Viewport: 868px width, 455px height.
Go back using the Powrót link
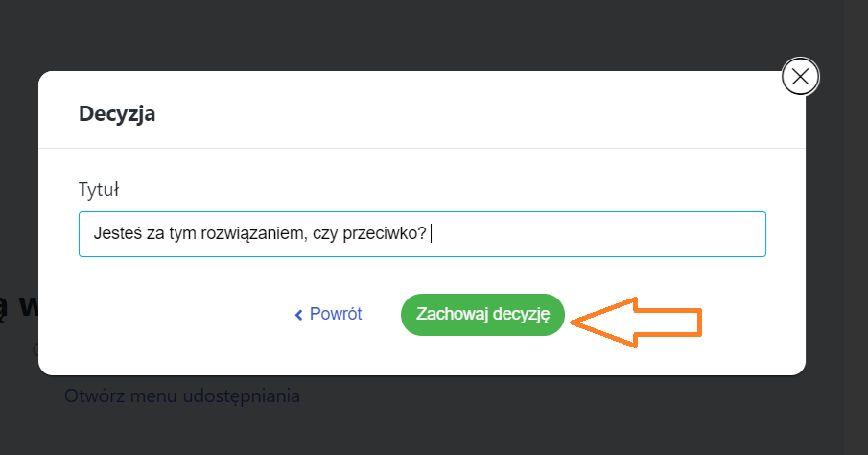[x=335, y=314]
